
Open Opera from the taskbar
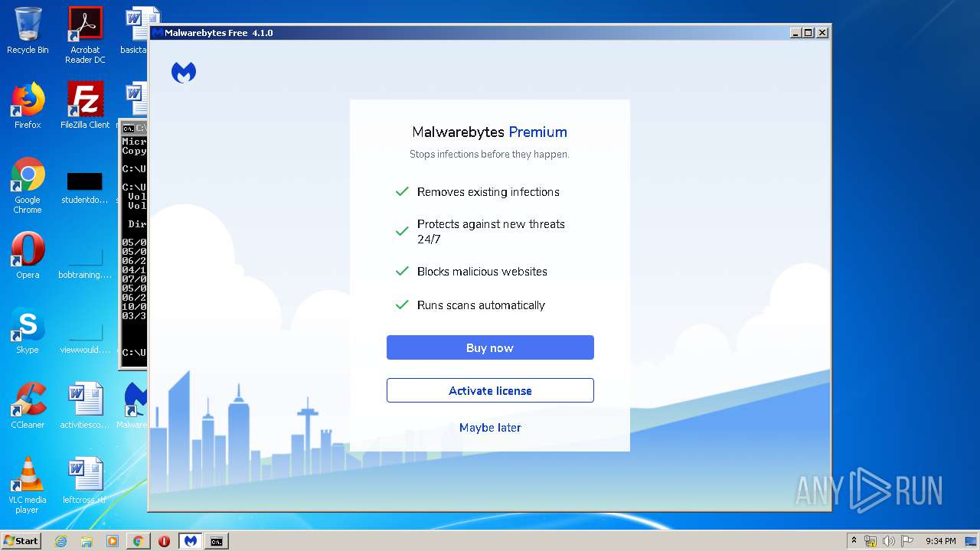tap(164, 541)
